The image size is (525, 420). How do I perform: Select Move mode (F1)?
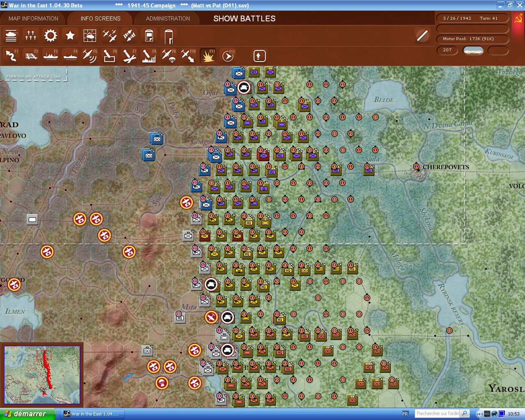point(11,56)
